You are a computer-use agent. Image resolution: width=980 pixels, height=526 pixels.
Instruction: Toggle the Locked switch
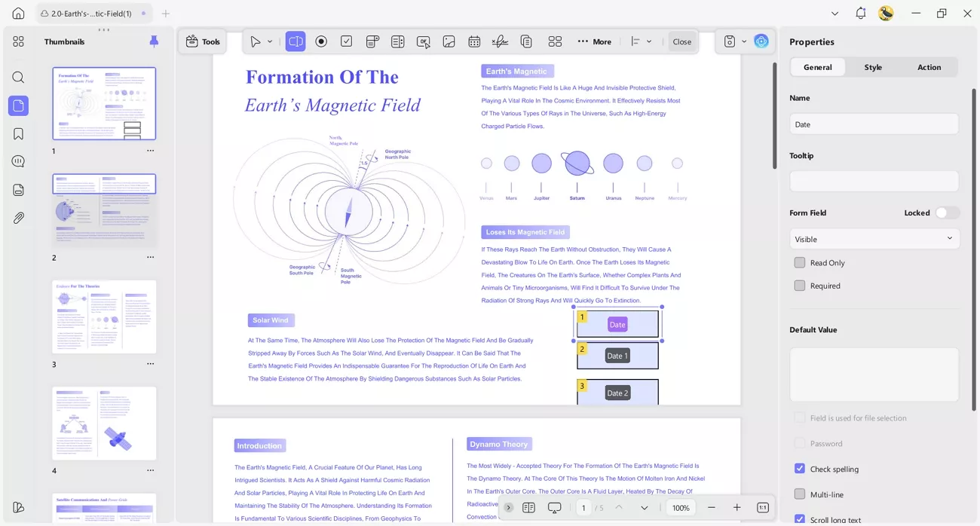point(948,213)
